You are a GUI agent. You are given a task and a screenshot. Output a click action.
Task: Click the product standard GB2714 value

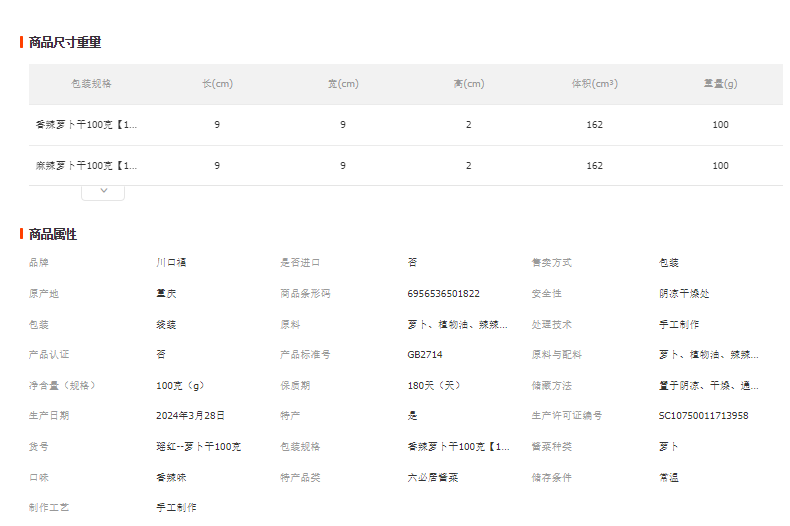pos(425,355)
